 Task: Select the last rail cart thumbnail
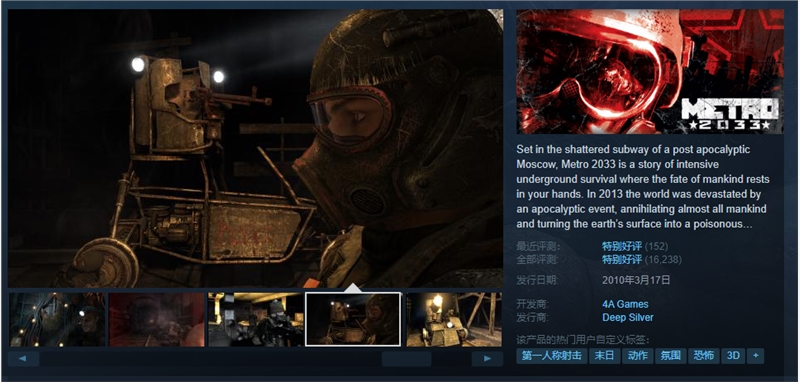point(454,319)
